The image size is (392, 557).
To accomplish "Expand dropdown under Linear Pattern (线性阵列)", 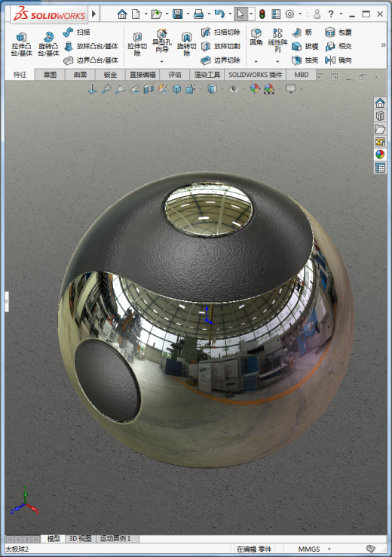I will coord(277,61).
